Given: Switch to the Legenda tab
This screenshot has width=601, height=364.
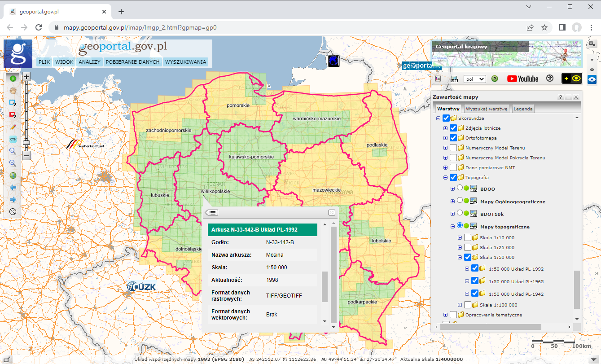Looking at the screenshot, I should pos(523,108).
